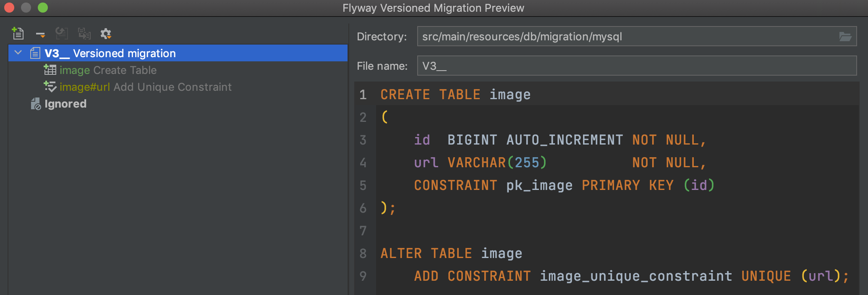Click the File name label
This screenshot has width=868, height=295.
point(382,66)
